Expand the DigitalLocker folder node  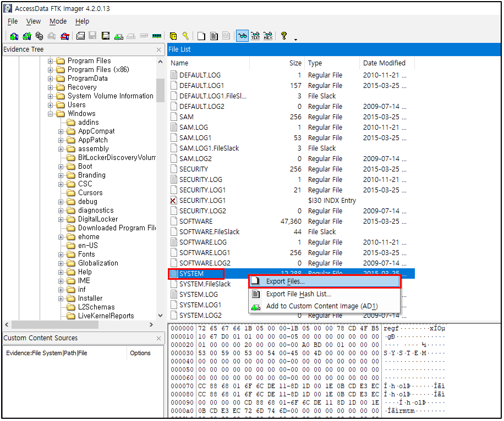coord(61,219)
